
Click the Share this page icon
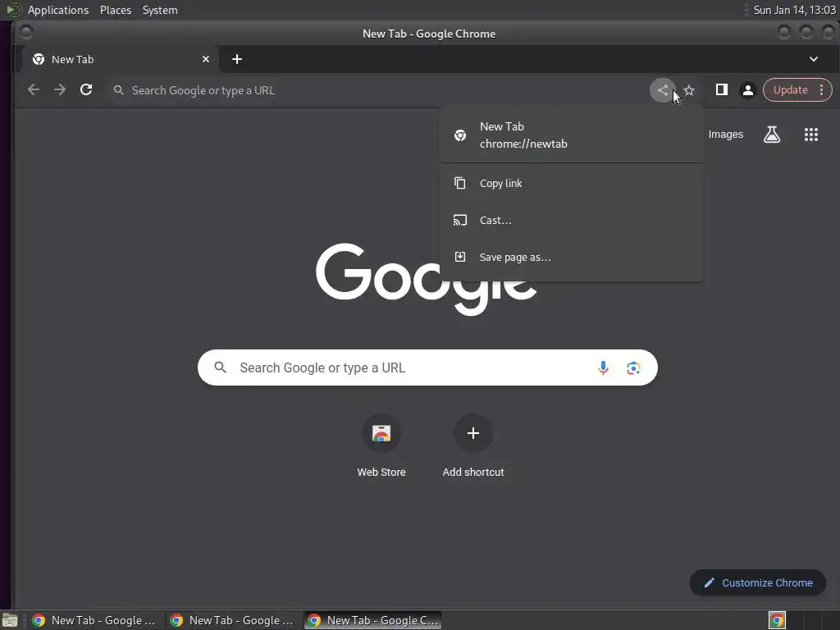[x=663, y=90]
